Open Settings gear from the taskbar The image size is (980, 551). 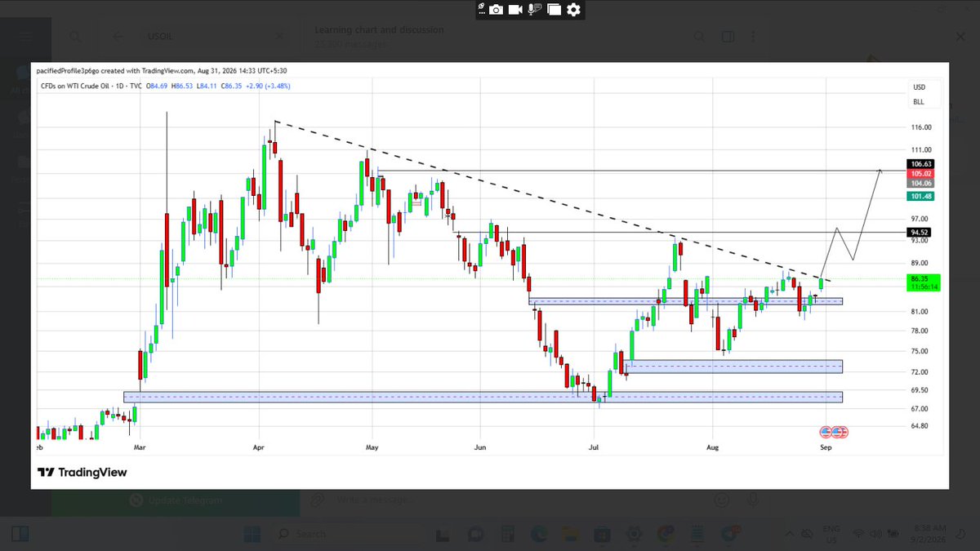click(x=633, y=535)
